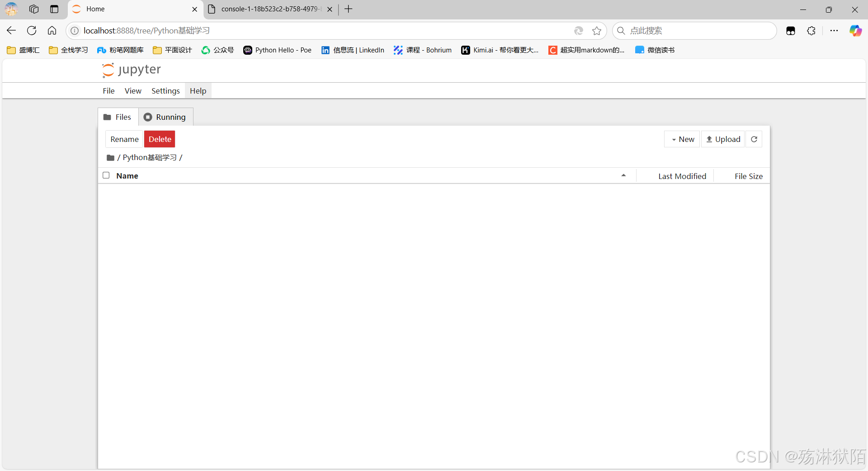Sort by Last Modified column
Image resolution: width=868 pixels, height=471 pixels.
pyautogui.click(x=682, y=176)
